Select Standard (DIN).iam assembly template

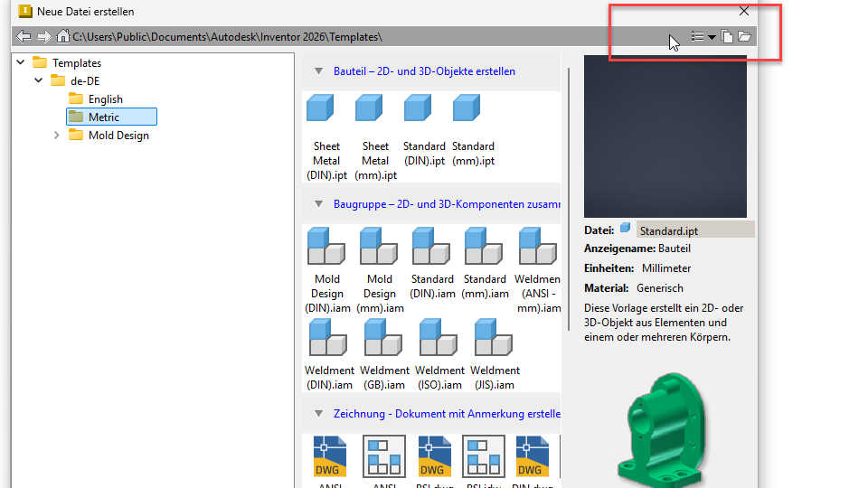(x=432, y=263)
